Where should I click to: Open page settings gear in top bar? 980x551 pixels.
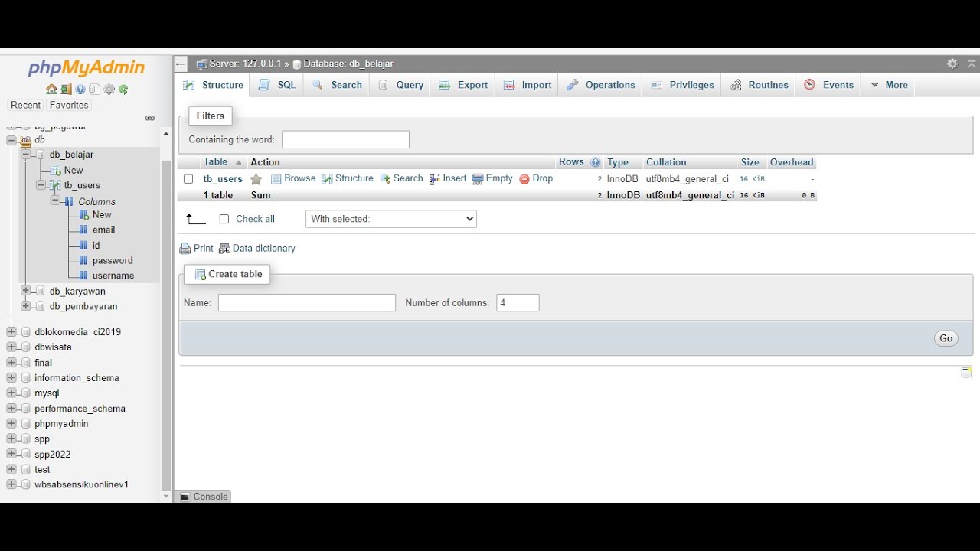[x=952, y=64]
